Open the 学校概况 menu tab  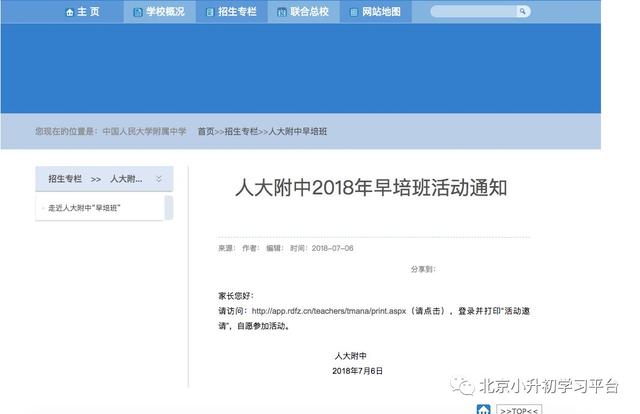(165, 12)
